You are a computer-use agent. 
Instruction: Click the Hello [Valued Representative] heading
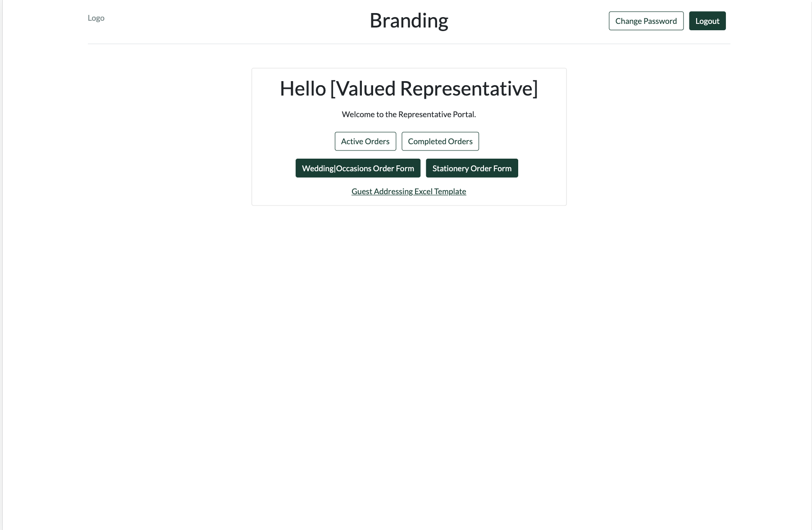409,89
